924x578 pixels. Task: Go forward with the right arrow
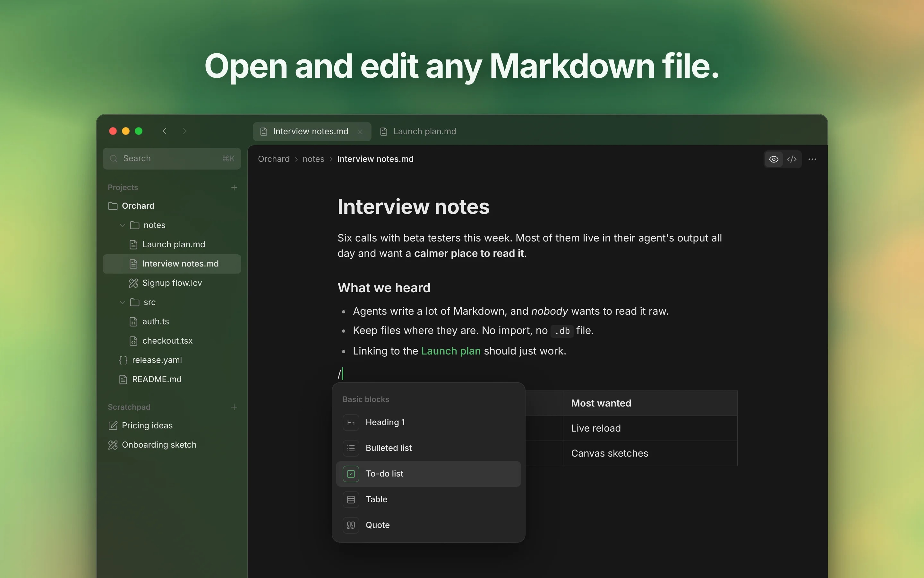pyautogui.click(x=185, y=131)
